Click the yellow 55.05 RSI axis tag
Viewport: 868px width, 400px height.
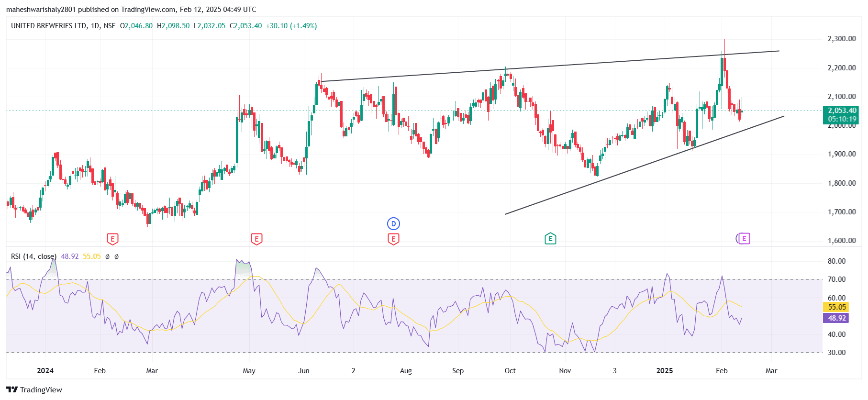[837, 307]
